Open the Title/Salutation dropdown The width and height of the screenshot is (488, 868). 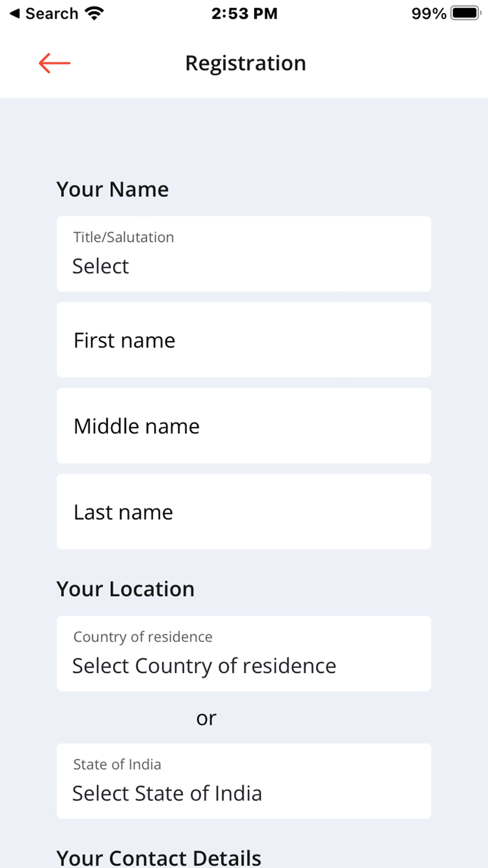[x=244, y=254]
